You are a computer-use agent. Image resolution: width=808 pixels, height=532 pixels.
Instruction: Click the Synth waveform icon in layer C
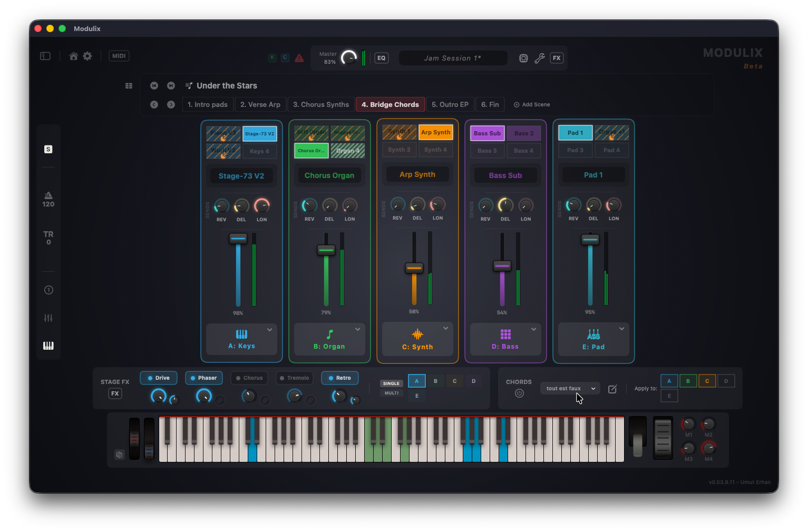(417, 334)
